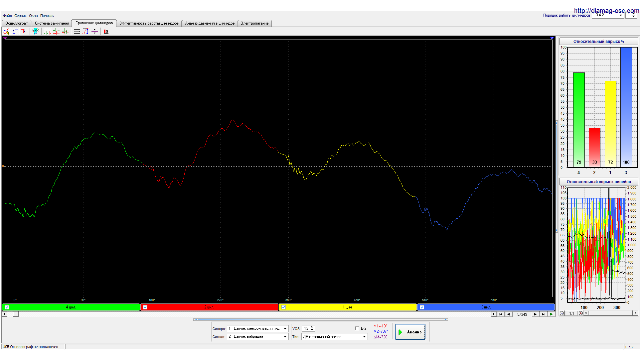Step to the next frame

(x=536, y=314)
